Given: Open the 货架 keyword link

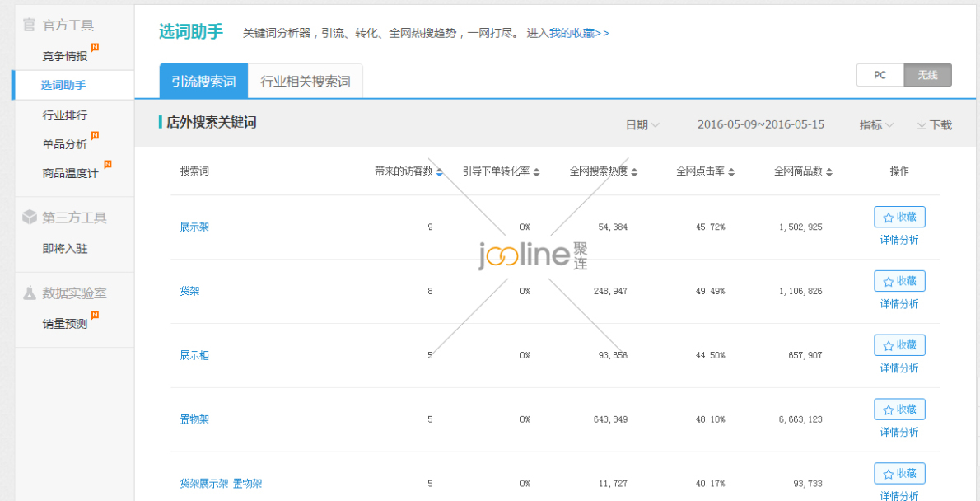Looking at the screenshot, I should coord(189,291).
